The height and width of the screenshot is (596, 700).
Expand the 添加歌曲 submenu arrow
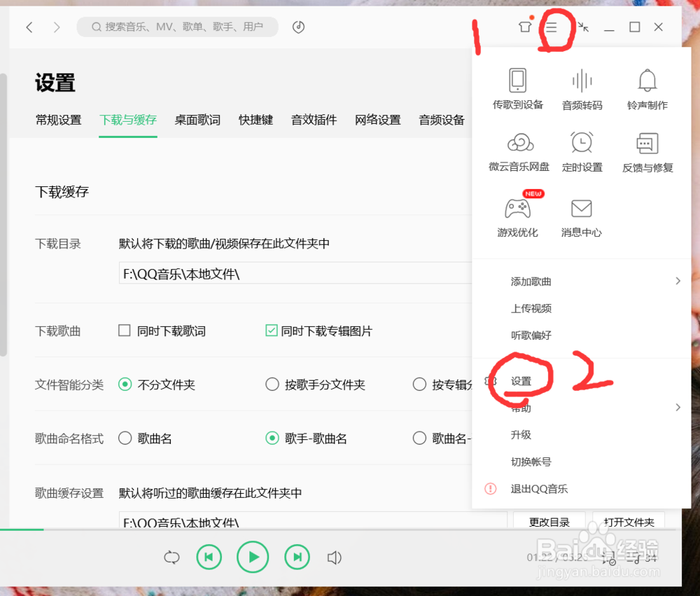678,281
